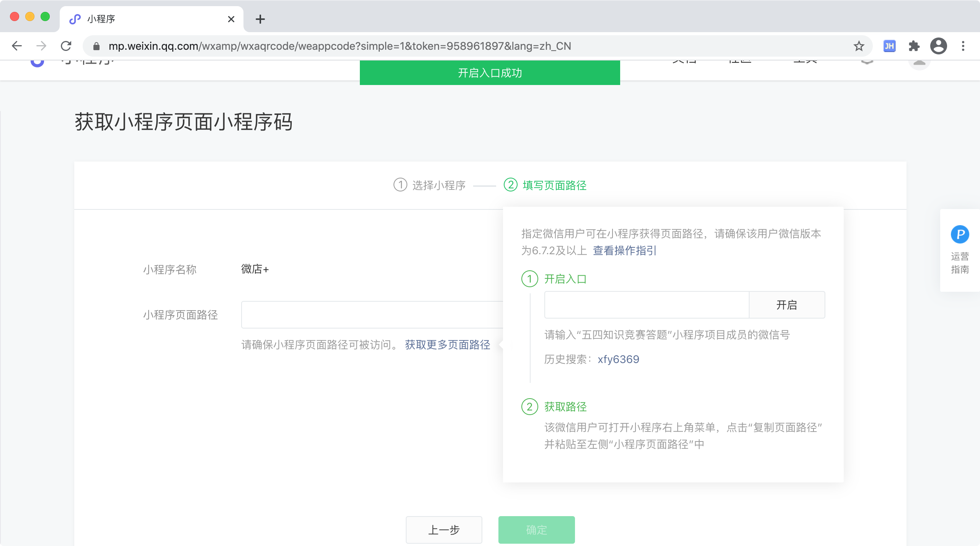This screenshot has width=980, height=546.
Task: Bookmark this page with star icon
Action: 859,46
